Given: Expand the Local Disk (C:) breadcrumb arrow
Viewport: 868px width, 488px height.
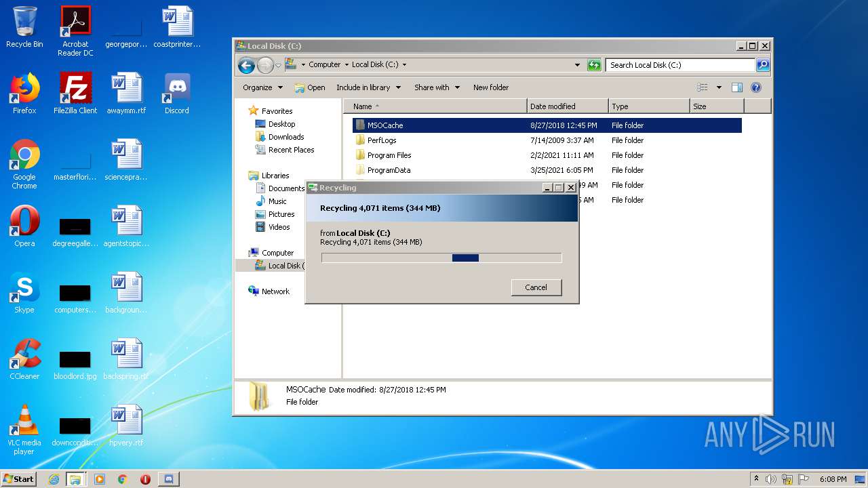Looking at the screenshot, I should tap(405, 65).
